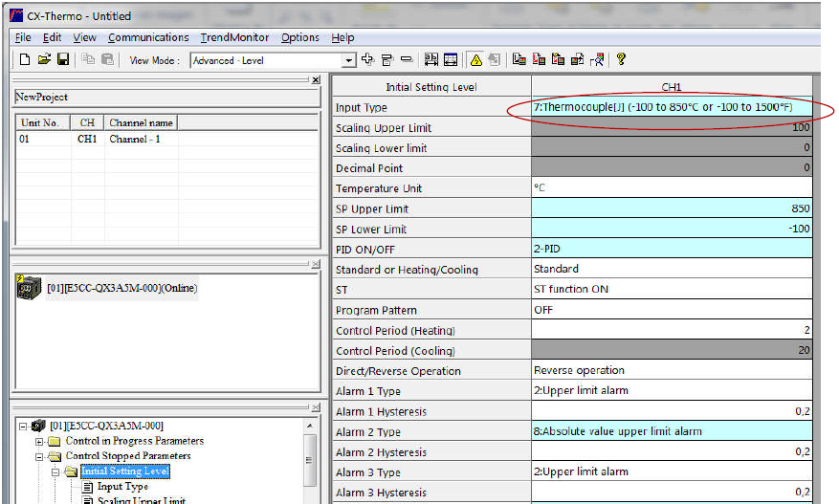Click the E5CC device icon in Online panel

pyautogui.click(x=29, y=288)
